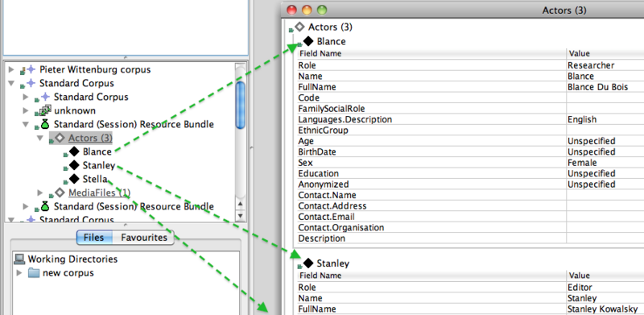Open the Actors (3) link in tree
Screen dimensions: 644x315
90,138
